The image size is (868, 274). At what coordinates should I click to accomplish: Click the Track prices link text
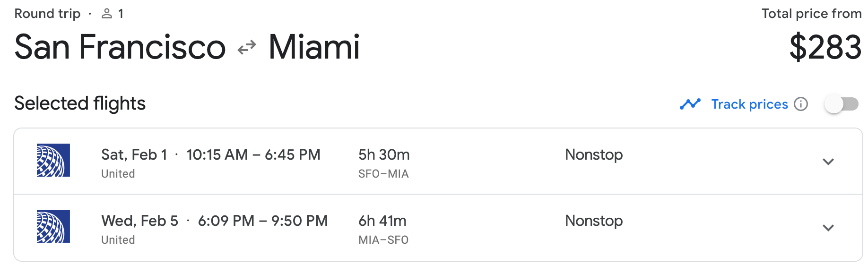[749, 104]
